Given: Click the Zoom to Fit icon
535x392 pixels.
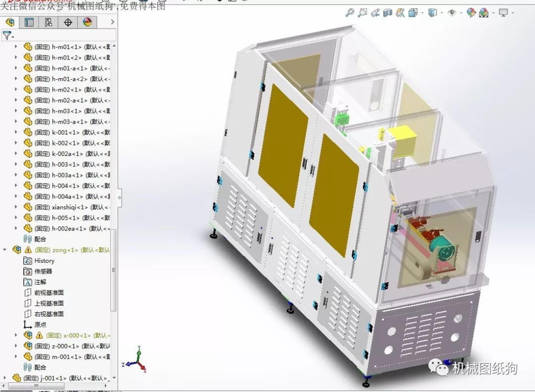Looking at the screenshot, I should 350,13.
